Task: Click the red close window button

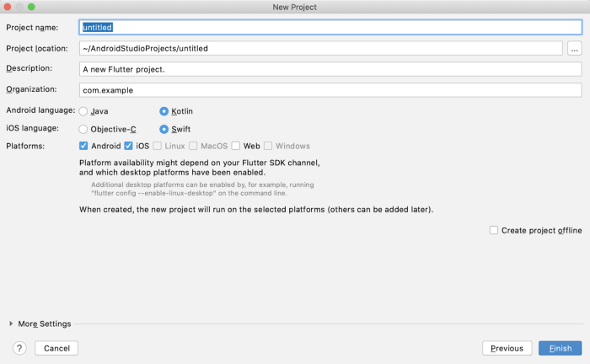Action: (8, 7)
